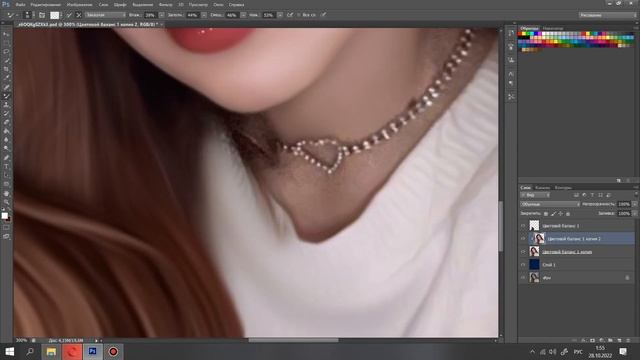Click clean brush after each stroke icon
This screenshot has width=640, height=360.
[x=78, y=15]
